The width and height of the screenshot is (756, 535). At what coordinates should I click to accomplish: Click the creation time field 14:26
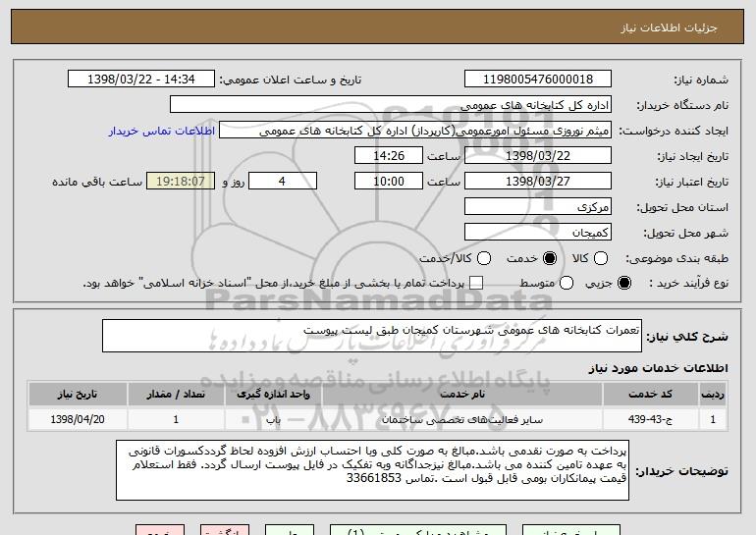click(389, 156)
